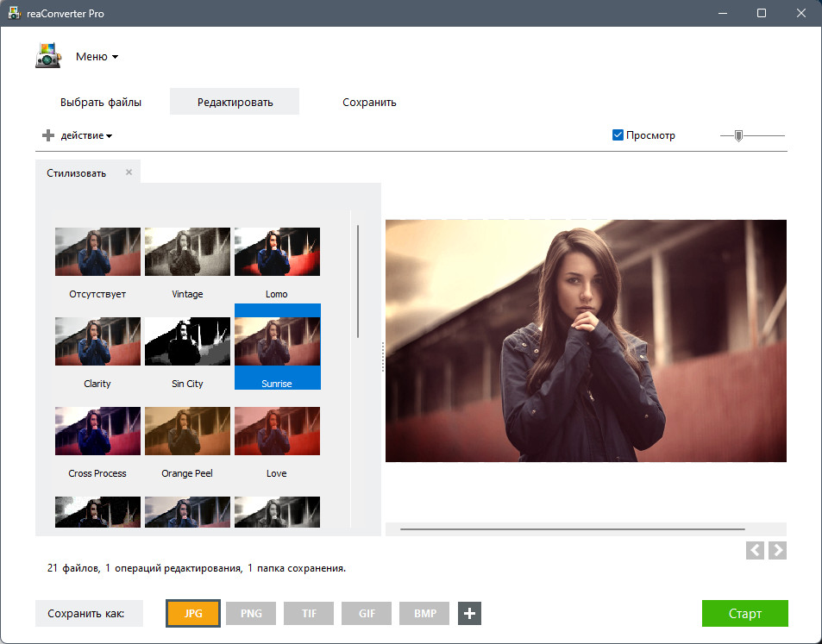Add another output format with plus icon
This screenshot has width=822, height=644.
(x=470, y=614)
